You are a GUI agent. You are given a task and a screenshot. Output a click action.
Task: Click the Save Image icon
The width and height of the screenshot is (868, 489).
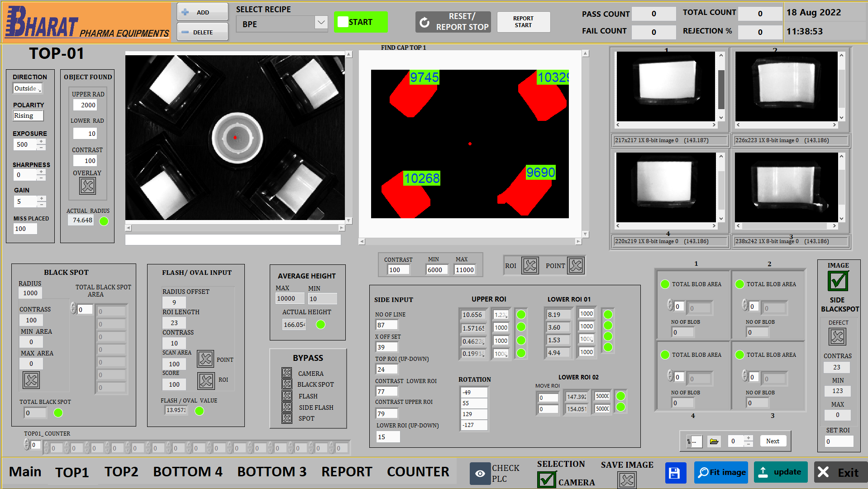pos(627,479)
